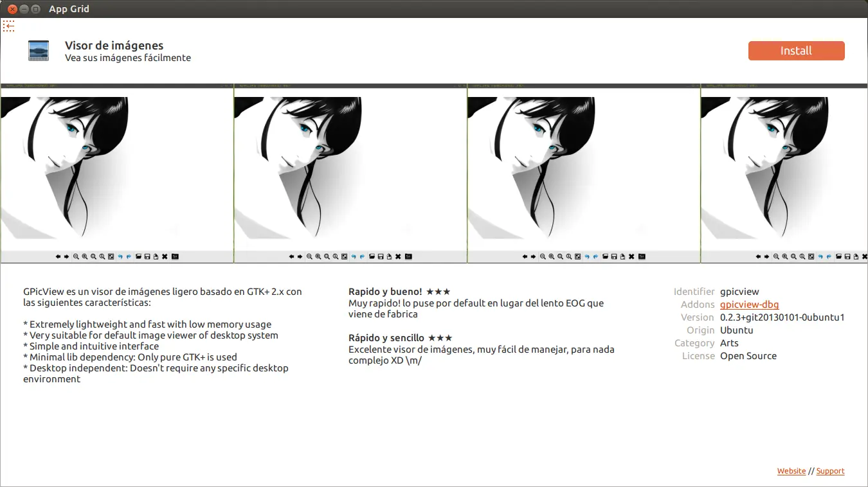Select the review title "Rapido y bueno!"
The height and width of the screenshot is (487, 868).
point(385,292)
